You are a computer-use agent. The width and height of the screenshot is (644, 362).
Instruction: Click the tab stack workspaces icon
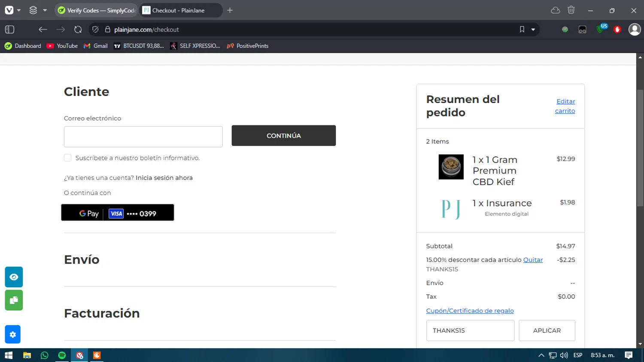click(x=33, y=10)
